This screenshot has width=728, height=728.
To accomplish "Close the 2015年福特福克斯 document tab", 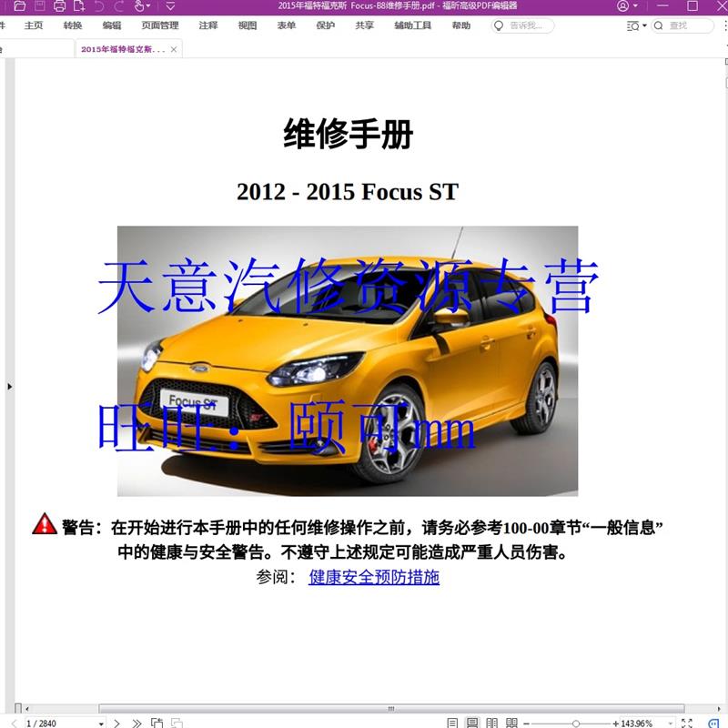I will click(174, 49).
